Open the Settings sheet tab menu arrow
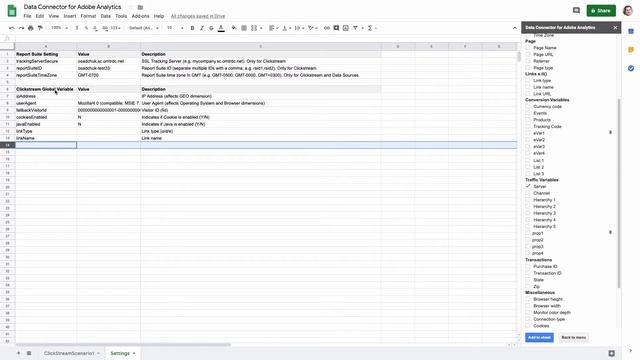Screen dimensions: 640x360 click(134, 353)
